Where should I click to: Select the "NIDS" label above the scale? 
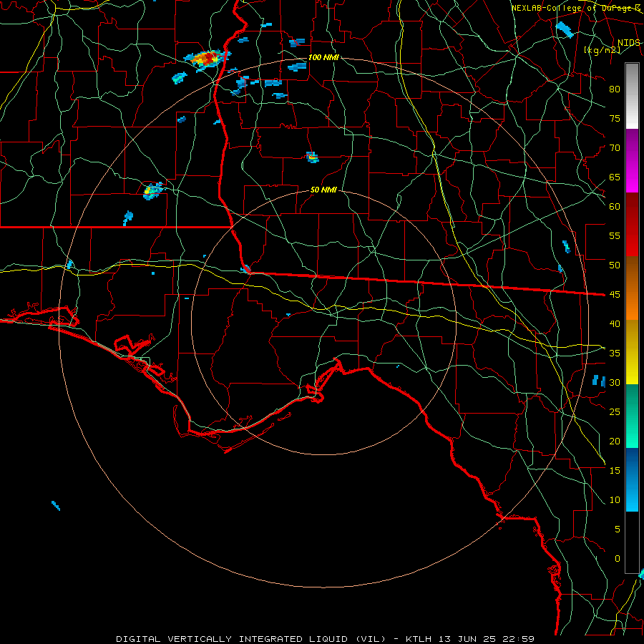pyautogui.click(x=629, y=43)
